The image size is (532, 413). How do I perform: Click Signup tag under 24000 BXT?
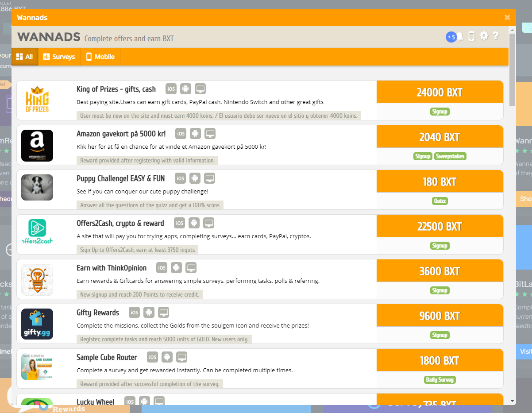click(x=439, y=112)
